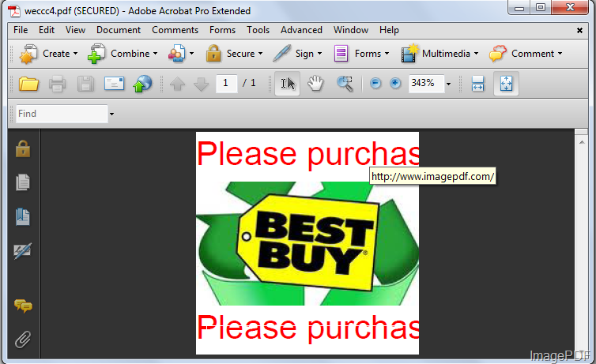Fit one full page icon
The width and height of the screenshot is (596, 364).
[x=507, y=84]
